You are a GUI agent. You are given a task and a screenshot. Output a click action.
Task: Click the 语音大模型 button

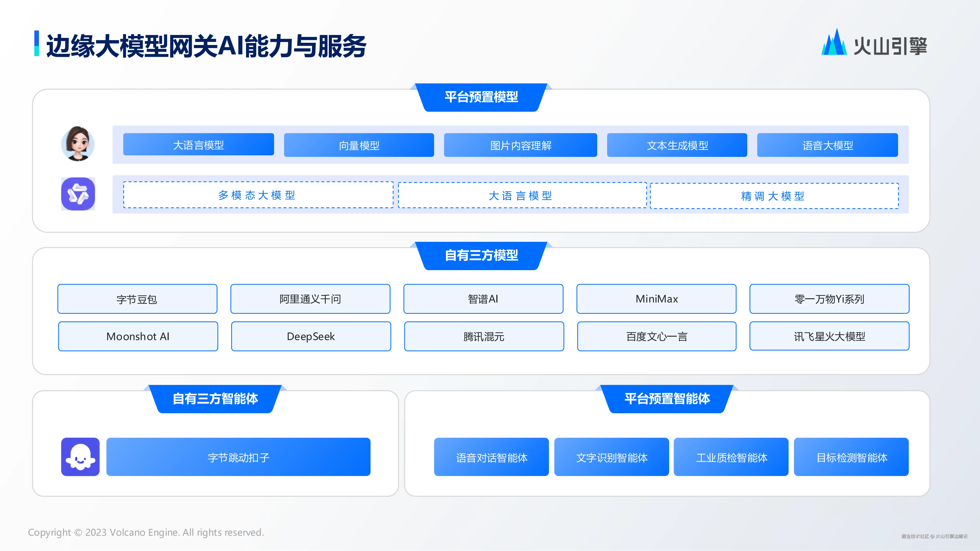coord(827,145)
